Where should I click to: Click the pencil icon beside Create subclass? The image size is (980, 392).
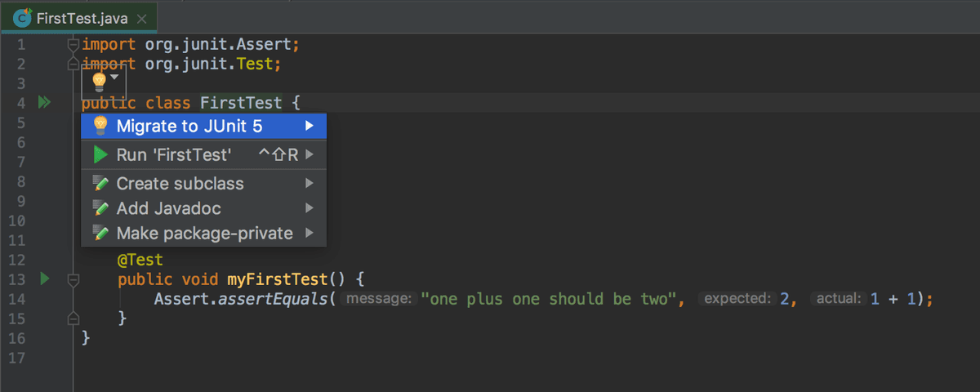[x=101, y=183]
